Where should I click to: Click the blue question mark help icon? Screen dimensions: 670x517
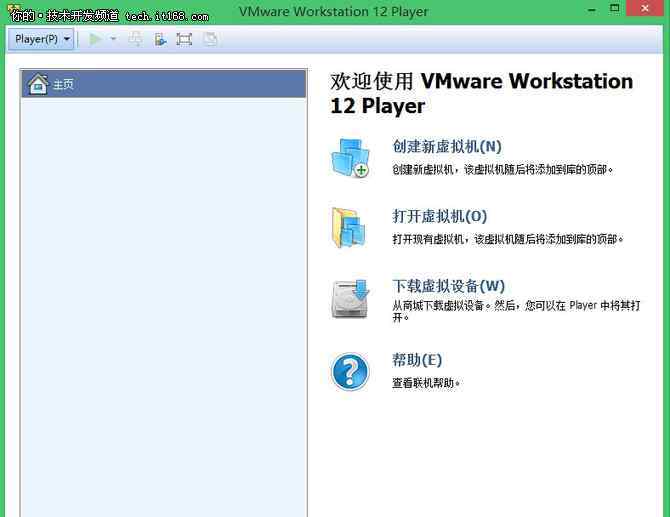coord(350,371)
